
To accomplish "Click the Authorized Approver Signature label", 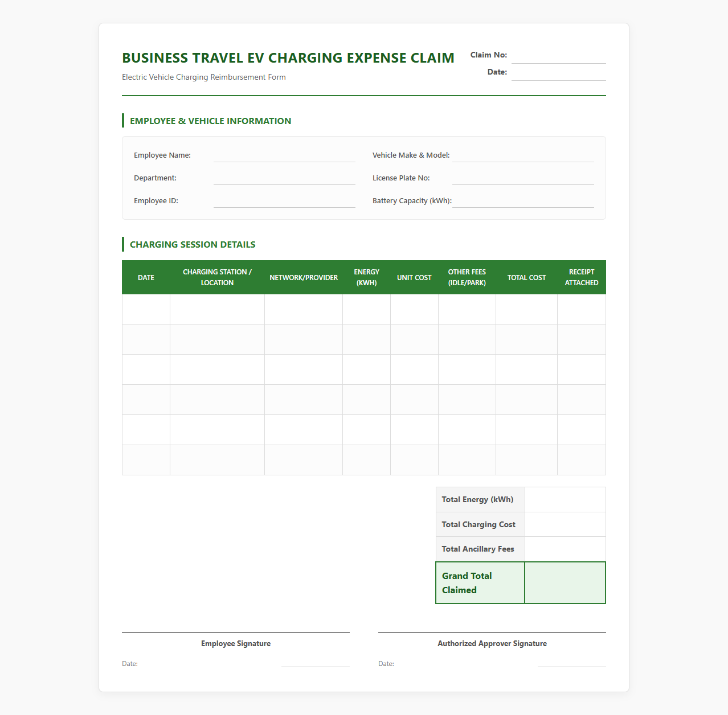I will 492,643.
